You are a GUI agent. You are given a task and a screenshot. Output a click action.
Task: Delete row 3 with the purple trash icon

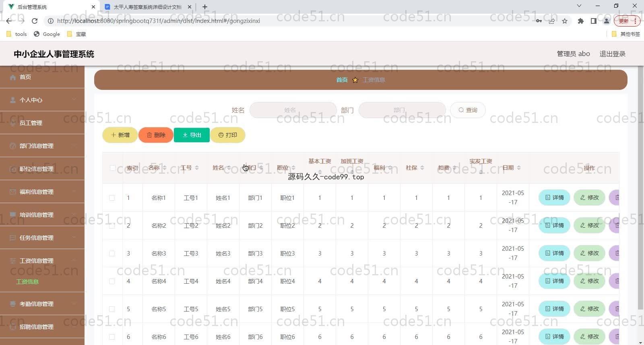coord(614,253)
